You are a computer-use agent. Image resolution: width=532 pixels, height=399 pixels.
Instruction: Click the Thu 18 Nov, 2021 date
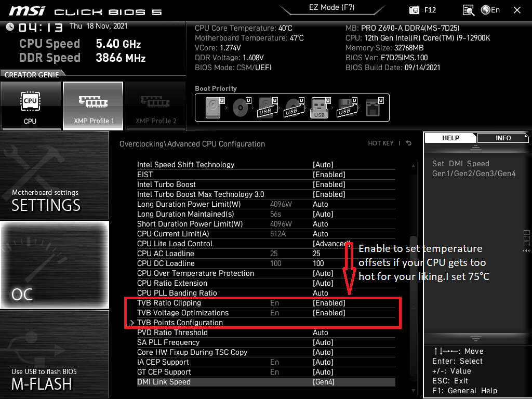click(x=98, y=26)
